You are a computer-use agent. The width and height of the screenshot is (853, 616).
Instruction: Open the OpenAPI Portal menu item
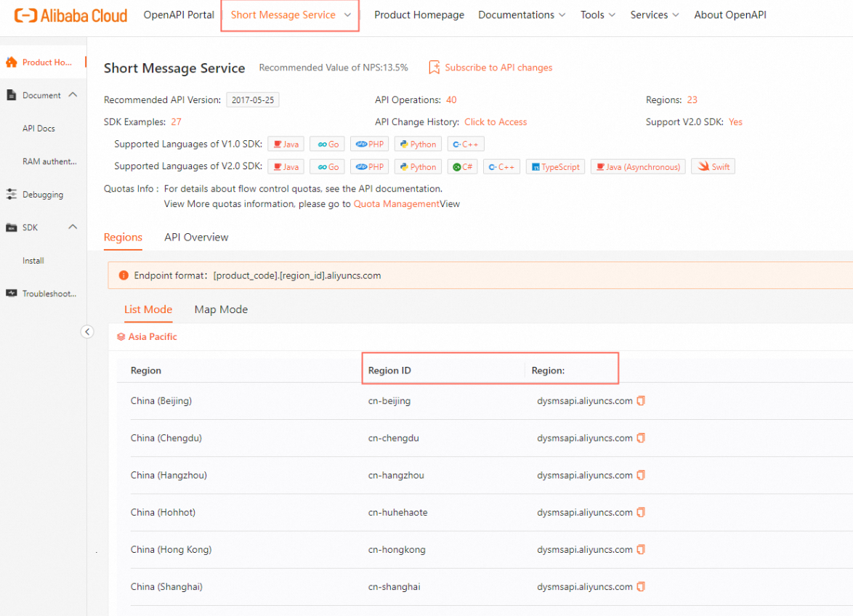click(x=179, y=15)
